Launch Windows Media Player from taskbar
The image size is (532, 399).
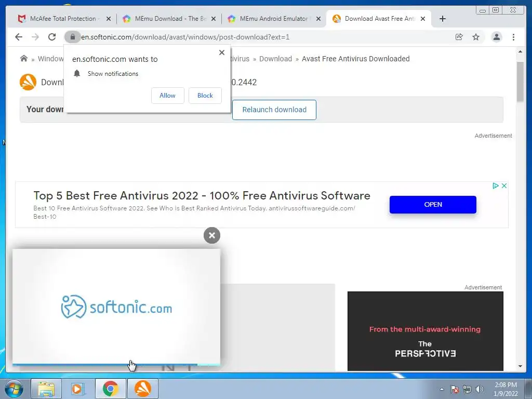(x=78, y=389)
